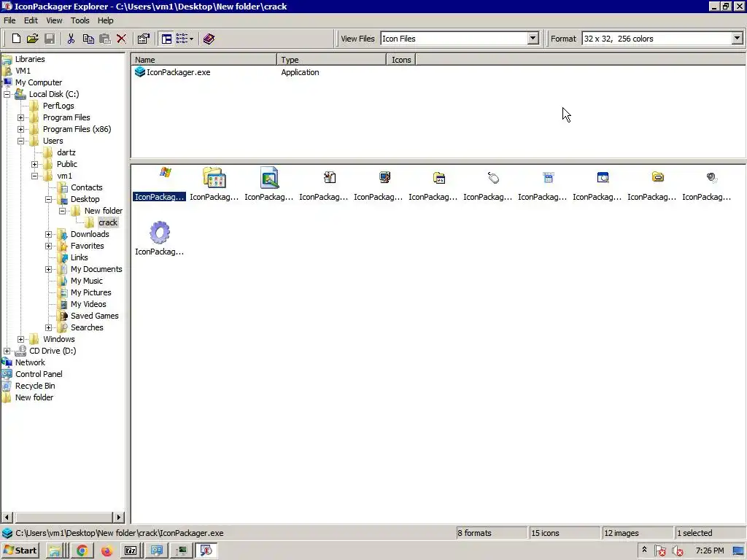Image resolution: width=747 pixels, height=560 pixels.
Task: Select the Contacts folder in tree
Action: (x=86, y=187)
